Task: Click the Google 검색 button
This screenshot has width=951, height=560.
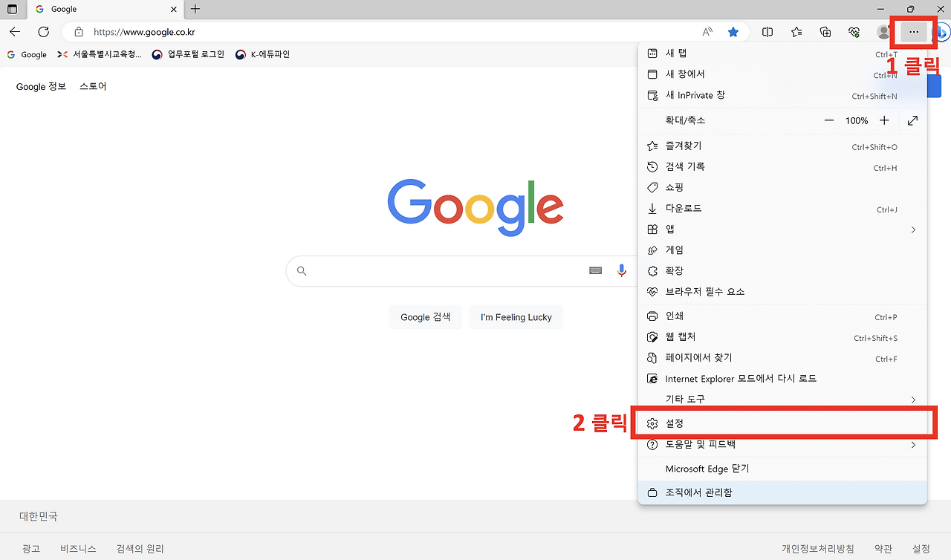Action: 426,317
